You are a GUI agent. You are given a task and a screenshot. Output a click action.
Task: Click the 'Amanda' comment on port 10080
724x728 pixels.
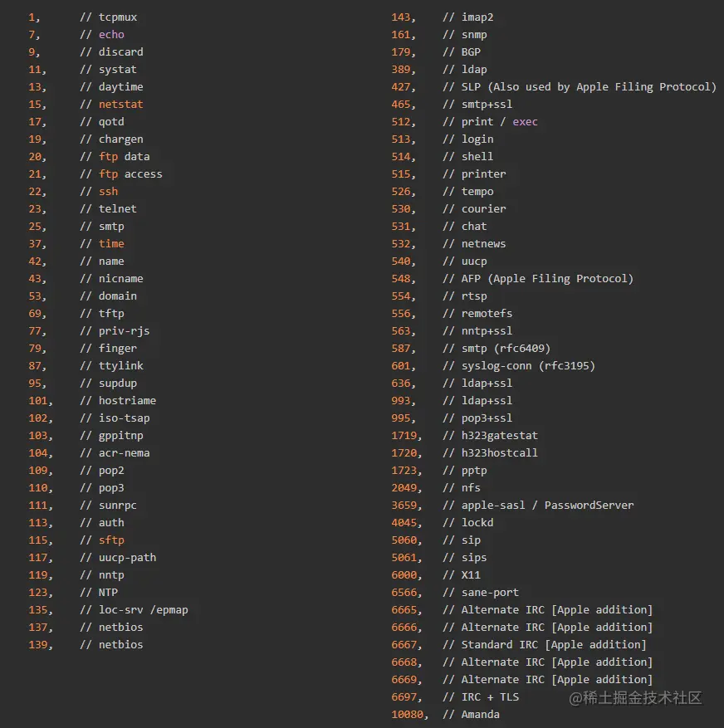click(480, 715)
